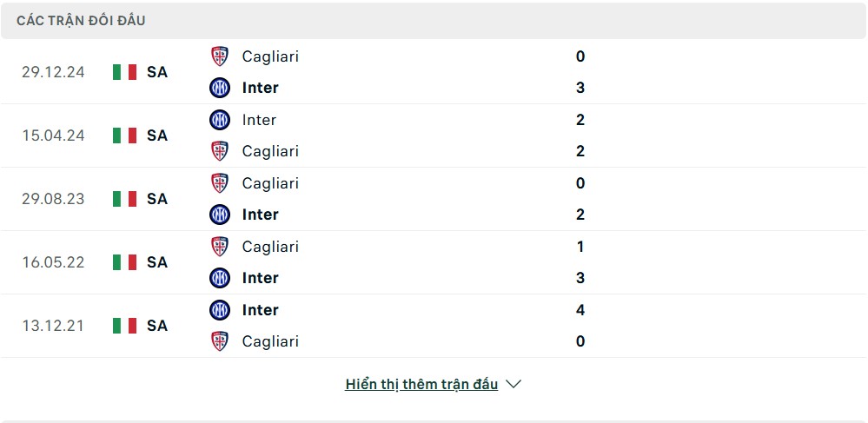Click Cagliari crest in 29.12.24 match

pos(220,56)
